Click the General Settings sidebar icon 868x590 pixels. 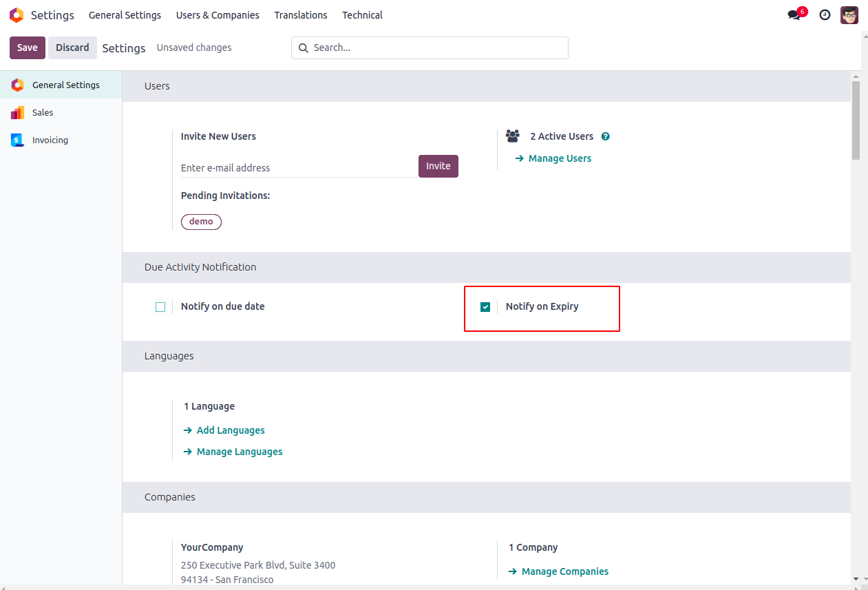point(17,85)
